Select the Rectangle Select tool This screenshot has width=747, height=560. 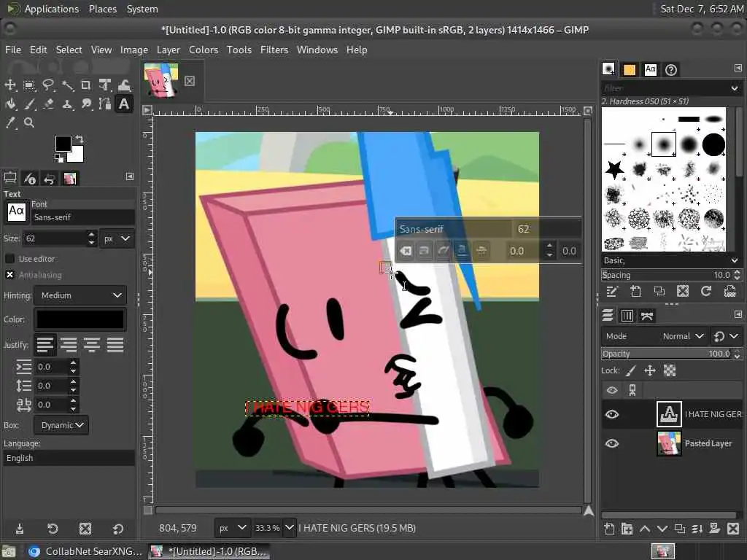(x=29, y=85)
